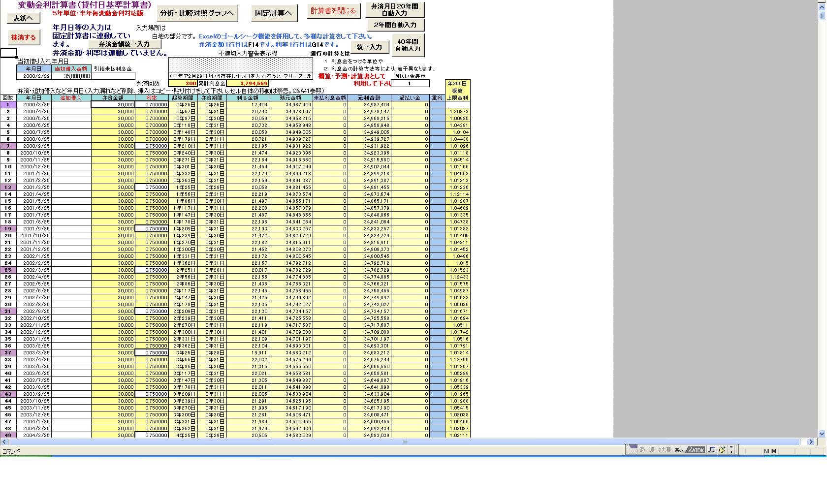The width and height of the screenshot is (827, 504).
Task: Click the 年365日概算上限金利 header
Action: pos(458,91)
